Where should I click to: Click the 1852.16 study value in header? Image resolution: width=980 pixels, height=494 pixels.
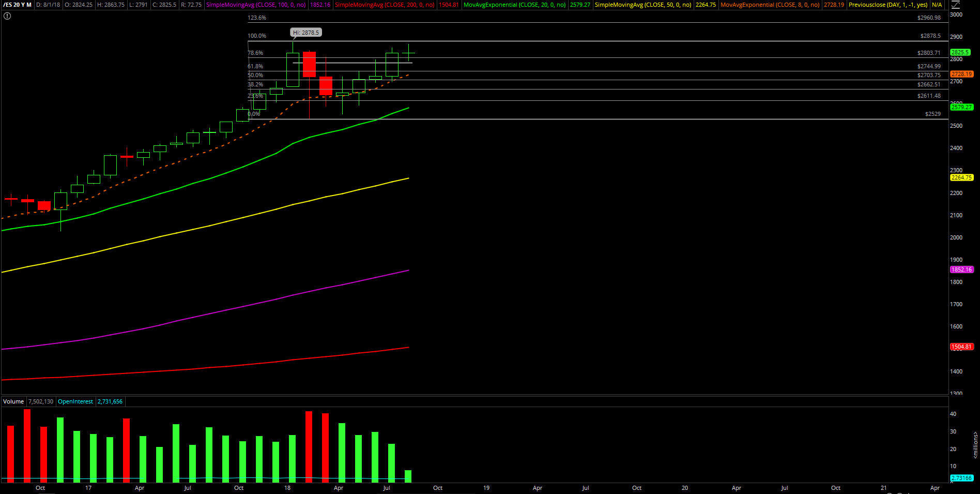[320, 5]
